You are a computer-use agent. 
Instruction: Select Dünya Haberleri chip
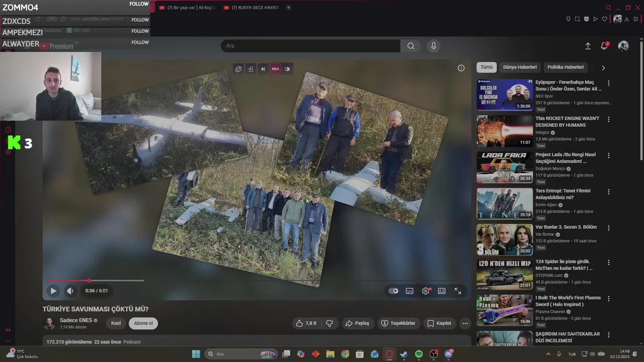click(520, 67)
